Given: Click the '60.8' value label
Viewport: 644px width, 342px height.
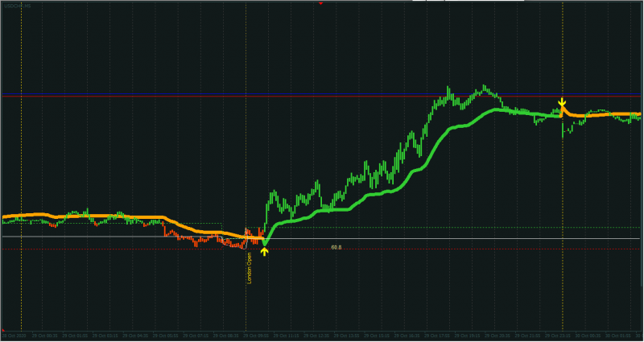Looking at the screenshot, I should click(336, 248).
